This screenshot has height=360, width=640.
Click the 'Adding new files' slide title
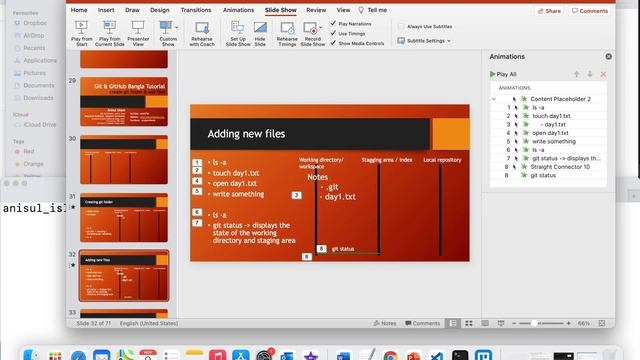pyautogui.click(x=246, y=134)
